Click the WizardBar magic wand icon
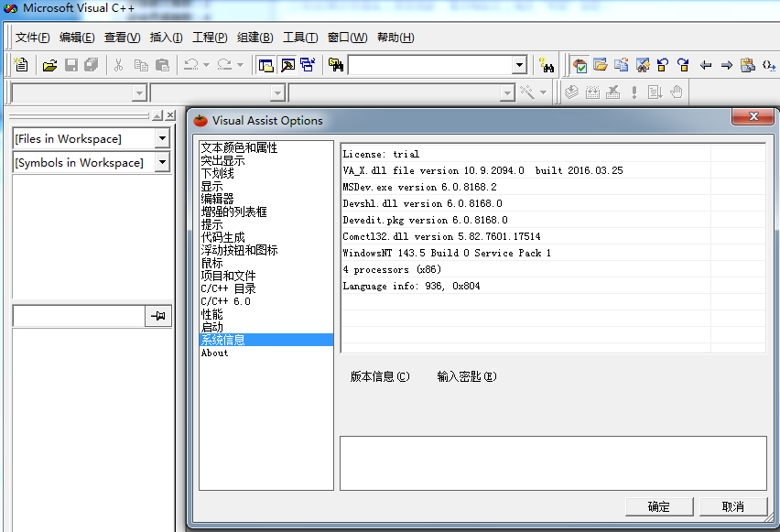The image size is (780, 532). point(527,92)
